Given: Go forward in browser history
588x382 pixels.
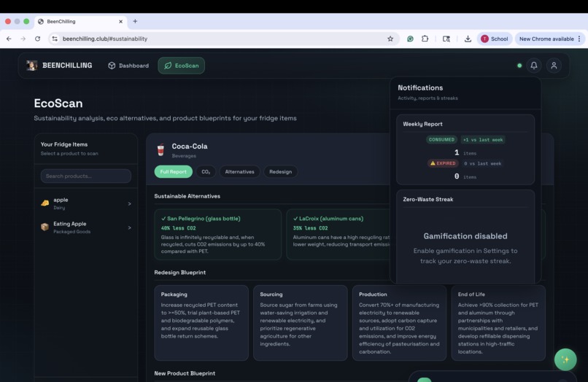Looking at the screenshot, I should tap(23, 39).
